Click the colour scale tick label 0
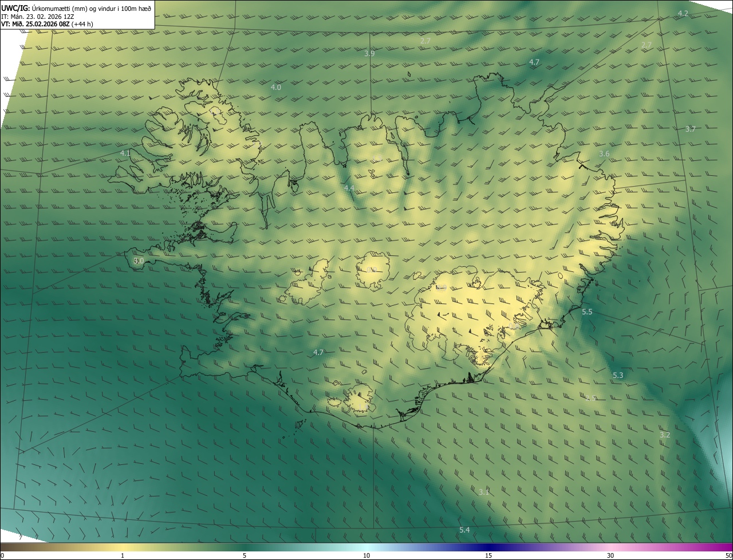Screen dimensions: 733x560 point(2,555)
